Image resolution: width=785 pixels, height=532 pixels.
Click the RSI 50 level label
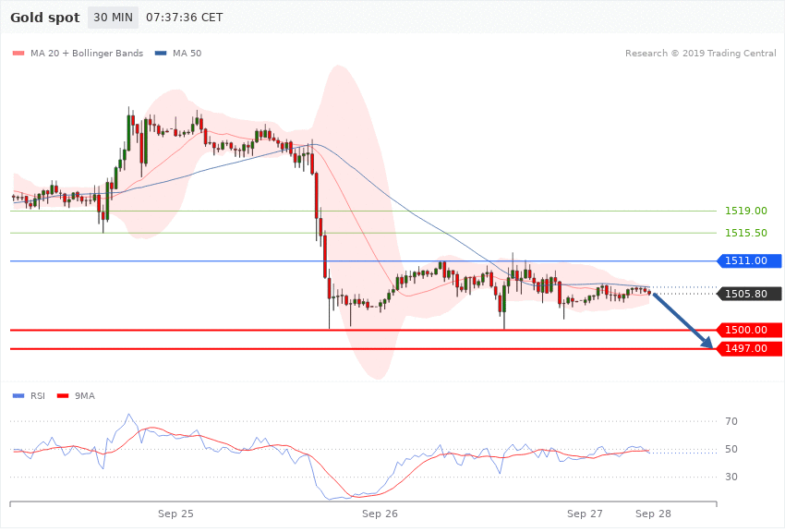pos(731,449)
